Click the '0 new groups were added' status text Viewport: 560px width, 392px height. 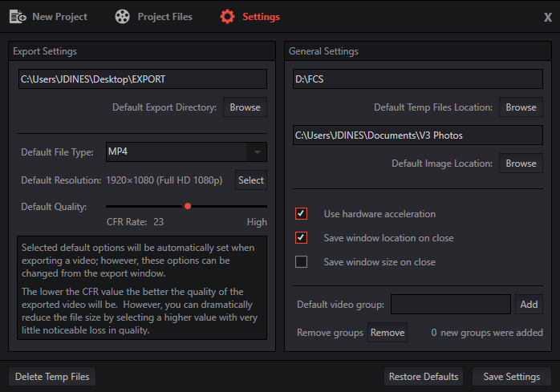click(487, 333)
